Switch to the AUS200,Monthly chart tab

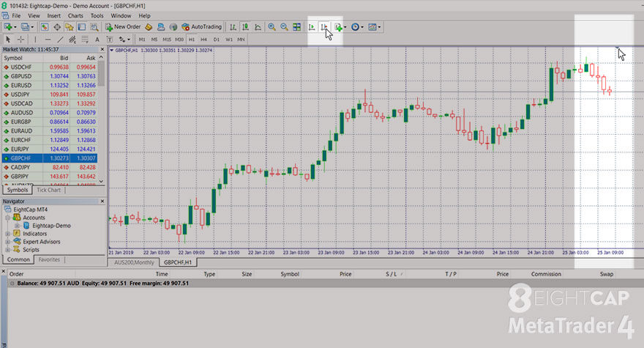pos(134,262)
